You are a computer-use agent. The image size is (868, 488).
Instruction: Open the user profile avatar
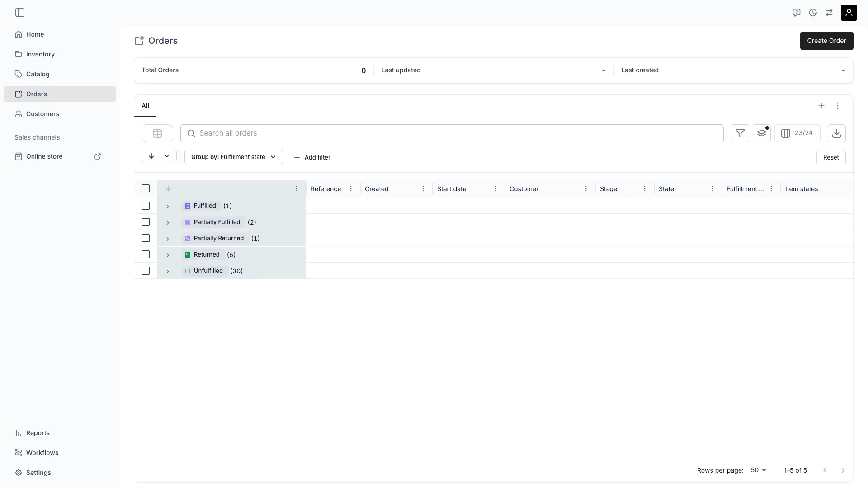[x=849, y=13]
